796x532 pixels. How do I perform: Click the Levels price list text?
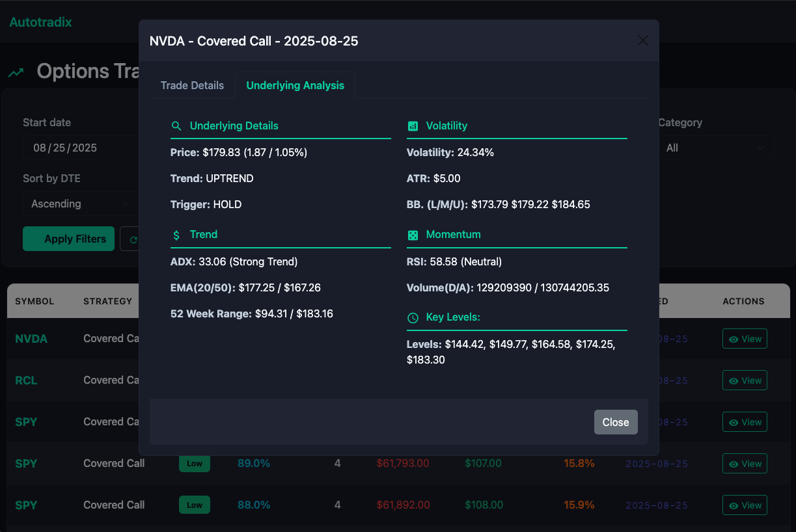511,352
